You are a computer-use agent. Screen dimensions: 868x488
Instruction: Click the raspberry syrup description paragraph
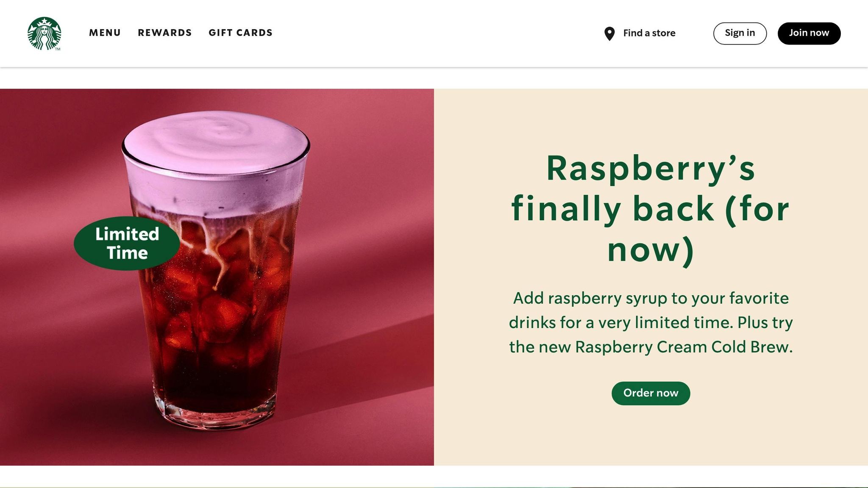651,322
